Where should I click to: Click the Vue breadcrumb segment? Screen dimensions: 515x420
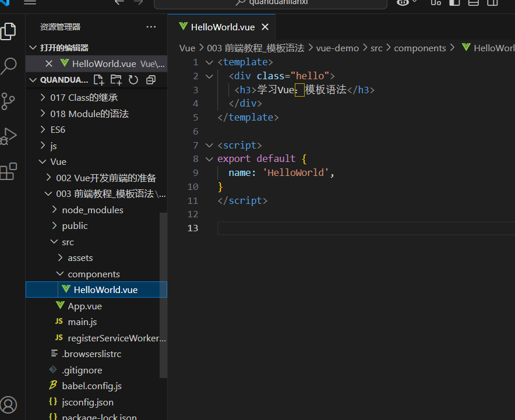[x=187, y=48]
